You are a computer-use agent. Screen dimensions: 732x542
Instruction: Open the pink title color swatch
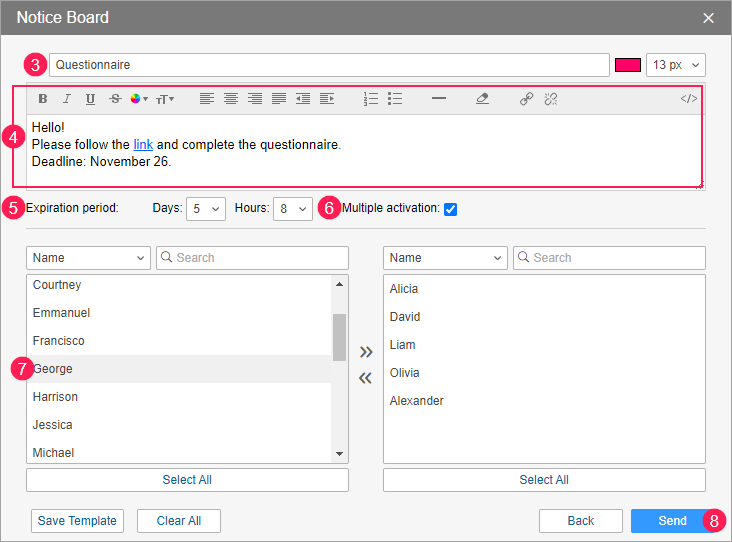pyautogui.click(x=627, y=65)
